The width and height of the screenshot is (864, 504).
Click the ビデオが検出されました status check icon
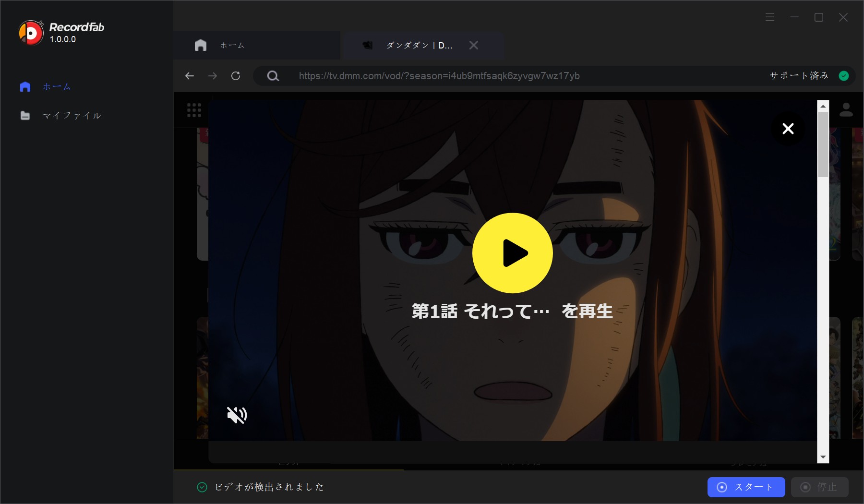202,487
